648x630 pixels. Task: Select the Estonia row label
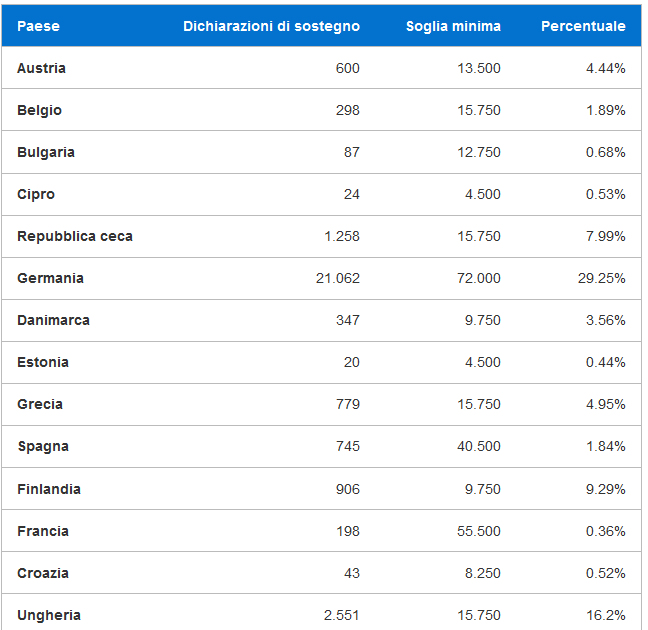tap(43, 363)
